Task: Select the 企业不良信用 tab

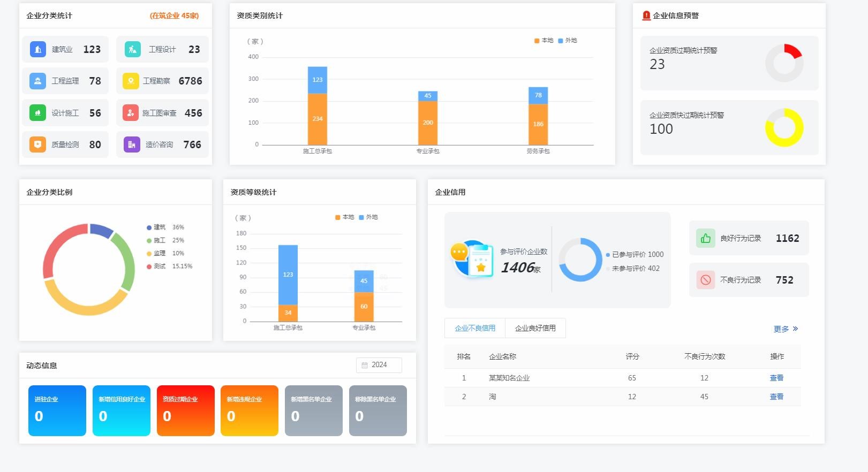Action: (x=475, y=328)
